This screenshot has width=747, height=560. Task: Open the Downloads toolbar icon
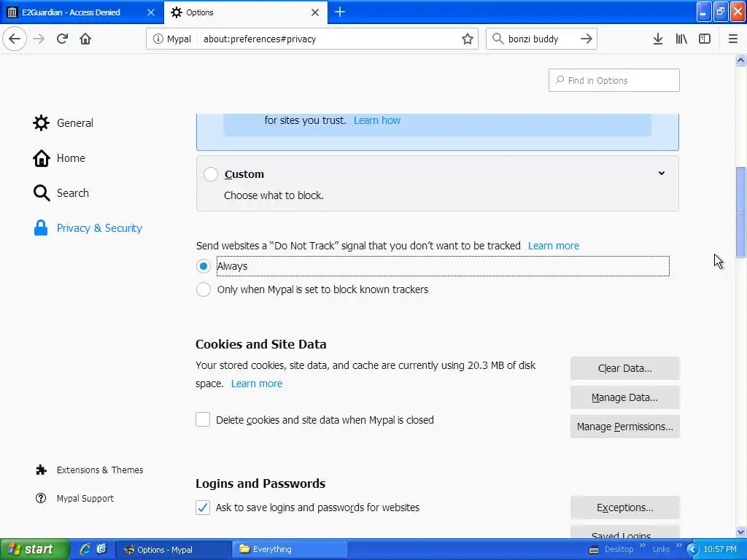pos(658,39)
